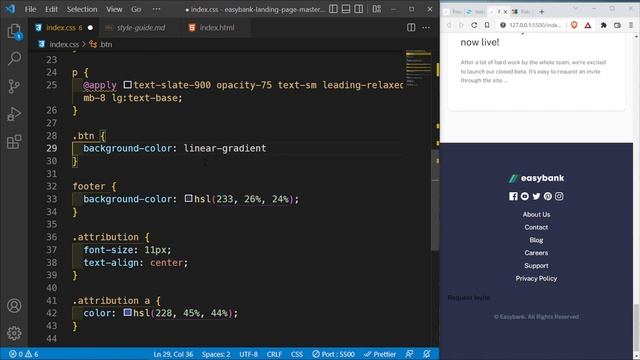Image resolution: width=640 pixels, height=360 pixels.
Task: Open the Brave Shields icon
Action: click(574, 25)
